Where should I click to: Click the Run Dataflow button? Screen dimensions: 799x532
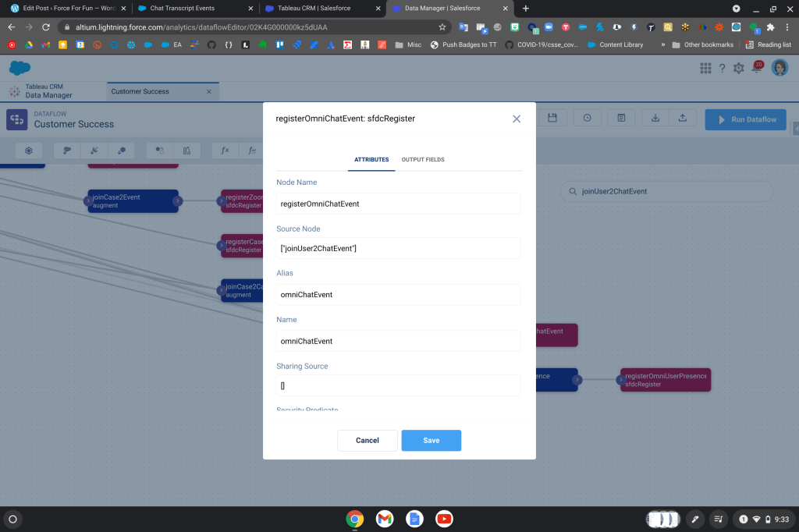click(x=745, y=119)
